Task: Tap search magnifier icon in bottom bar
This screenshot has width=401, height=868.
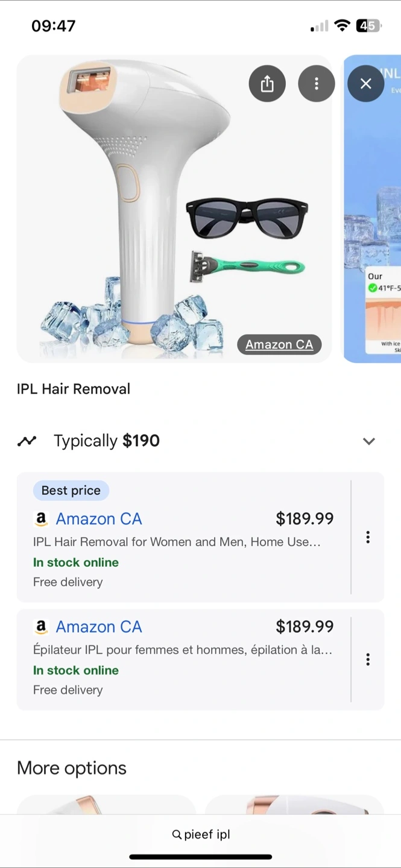Action: (177, 835)
